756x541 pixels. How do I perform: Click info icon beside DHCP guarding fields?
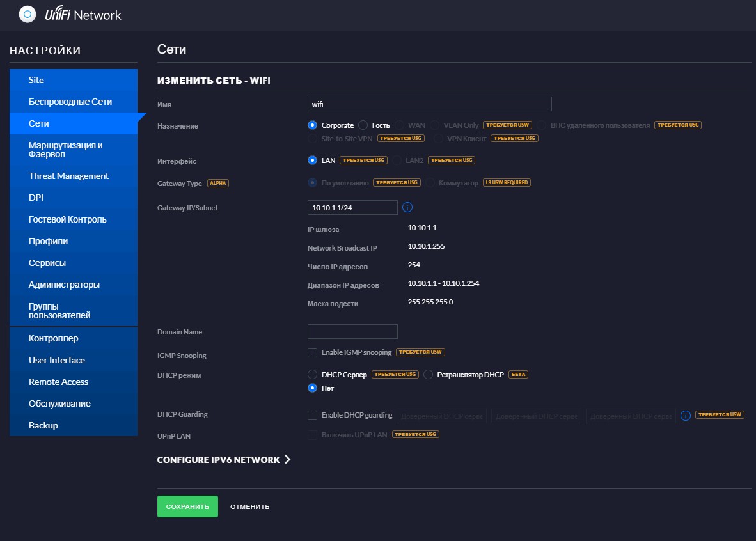click(686, 416)
